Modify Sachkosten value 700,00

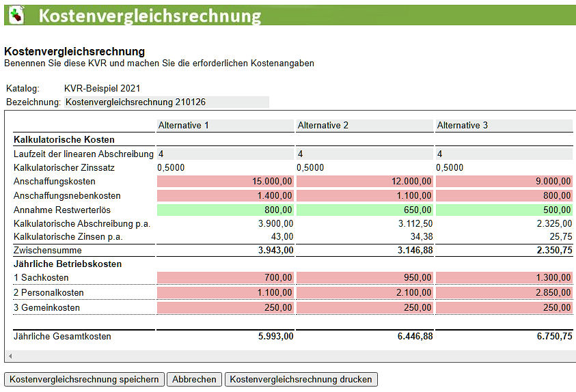click(225, 278)
